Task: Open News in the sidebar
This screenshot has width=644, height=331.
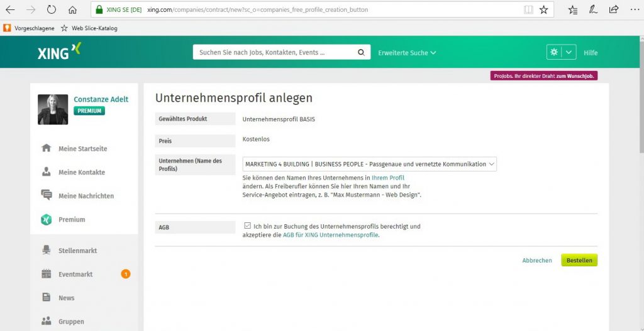Action: click(x=67, y=298)
